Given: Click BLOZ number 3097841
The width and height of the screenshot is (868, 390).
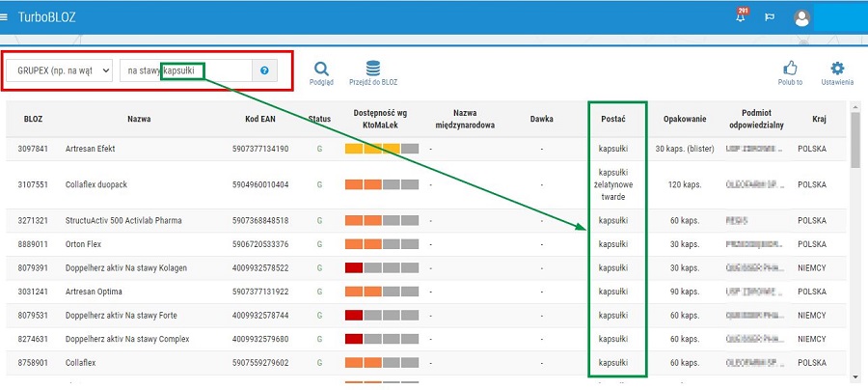Looking at the screenshot, I should (33, 149).
